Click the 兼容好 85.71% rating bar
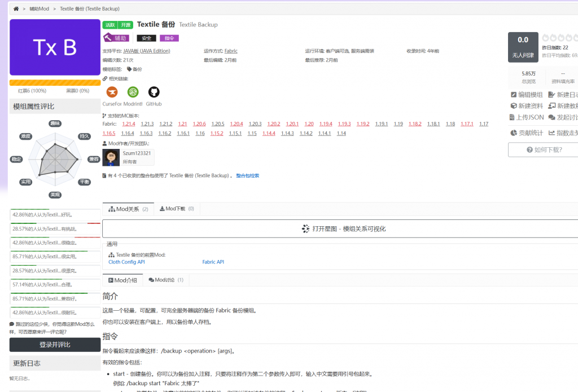578x392 pixels. tap(55, 299)
